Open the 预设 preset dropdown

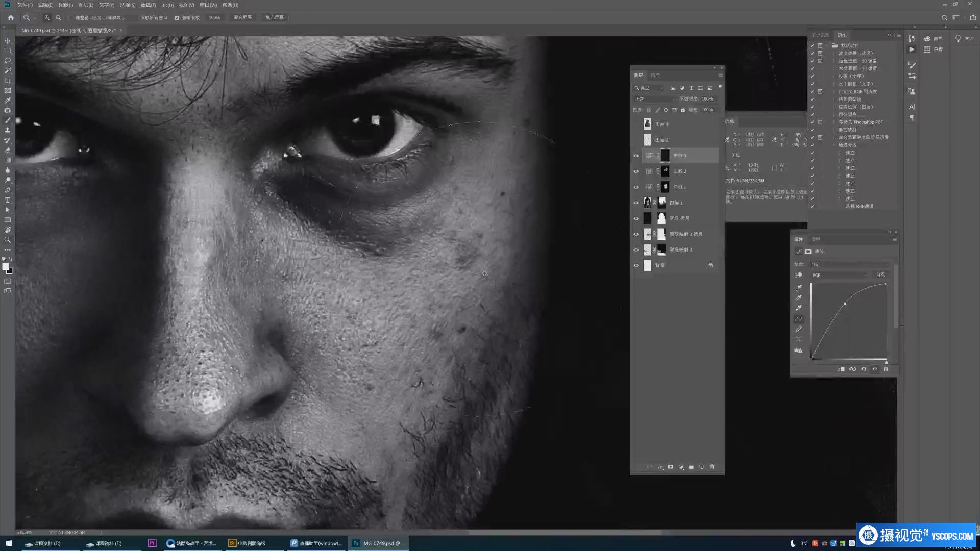point(849,264)
